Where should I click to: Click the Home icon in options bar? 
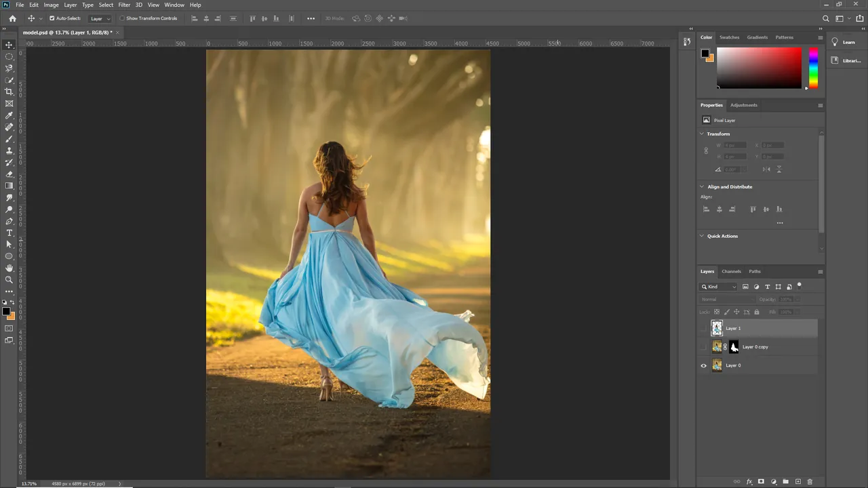point(12,18)
